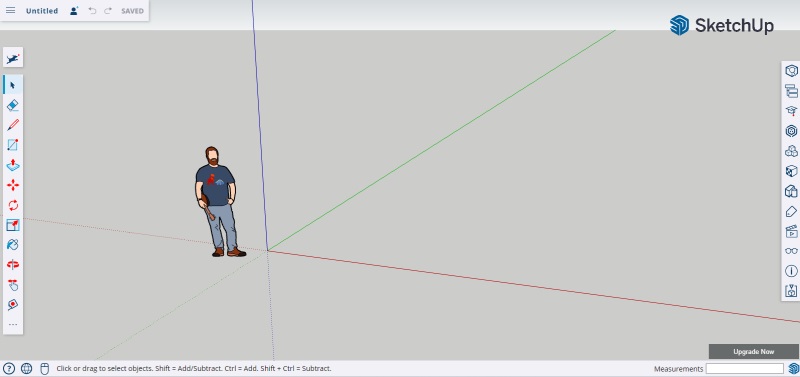Image resolution: width=800 pixels, height=377 pixels.
Task: Open the Help question mark icon
Action: 9,368
